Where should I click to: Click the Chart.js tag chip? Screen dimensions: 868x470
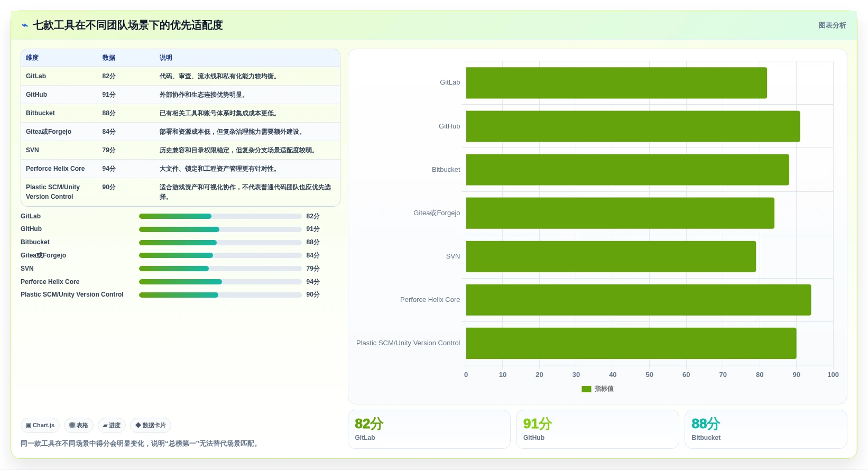pos(40,425)
